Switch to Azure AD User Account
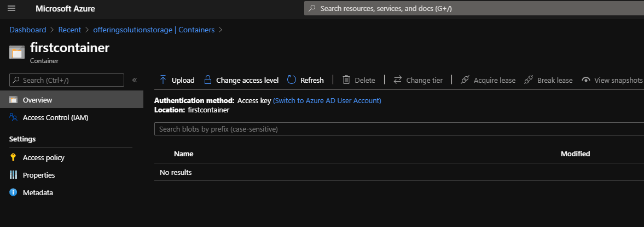 327,100
